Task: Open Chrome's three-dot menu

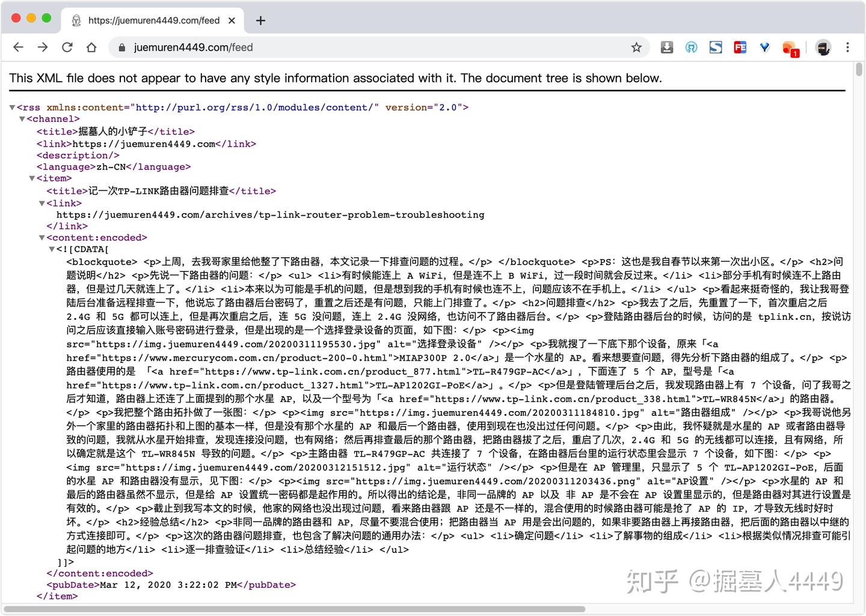Action: click(x=847, y=47)
